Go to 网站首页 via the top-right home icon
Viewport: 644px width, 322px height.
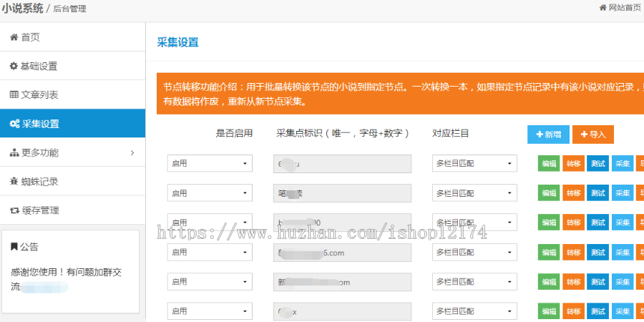[602, 7]
